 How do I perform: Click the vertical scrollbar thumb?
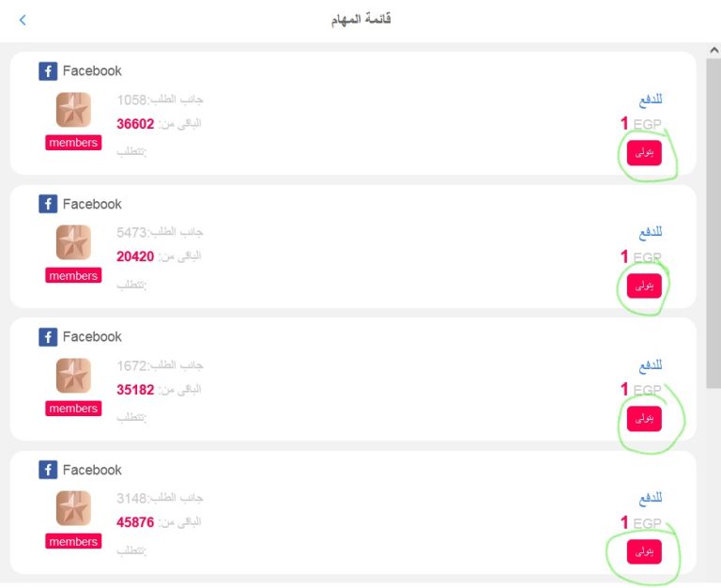click(x=713, y=223)
